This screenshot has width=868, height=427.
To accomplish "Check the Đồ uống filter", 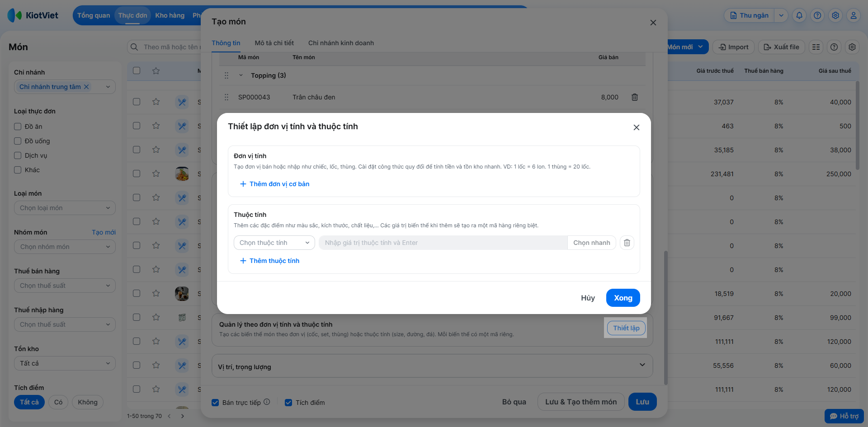I will [18, 141].
